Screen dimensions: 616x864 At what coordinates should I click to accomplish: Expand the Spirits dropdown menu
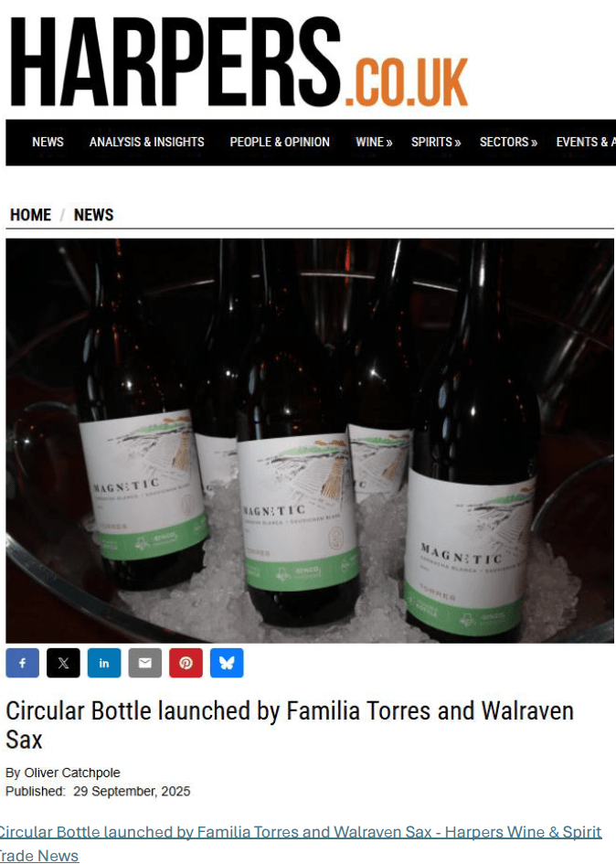pos(436,142)
